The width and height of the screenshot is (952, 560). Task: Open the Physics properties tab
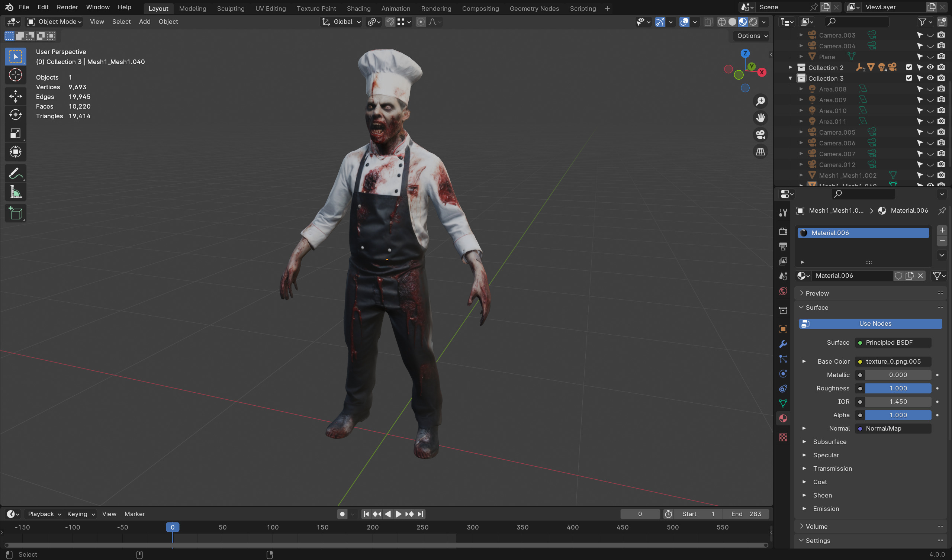(x=783, y=374)
